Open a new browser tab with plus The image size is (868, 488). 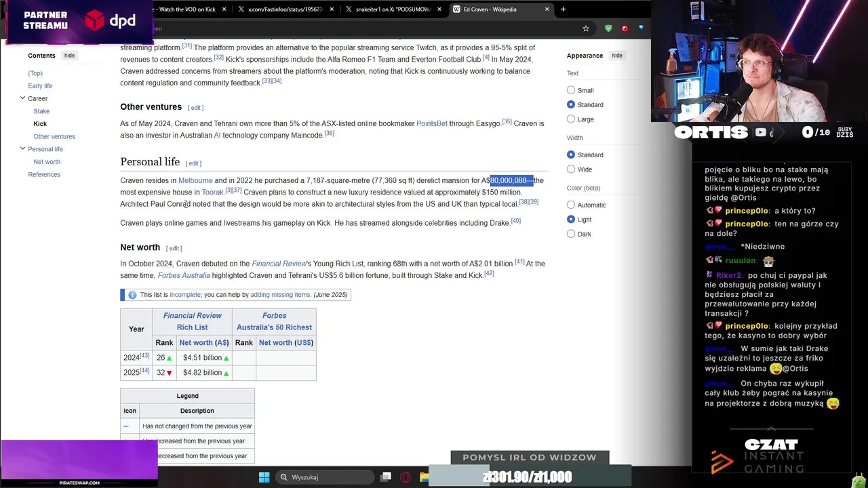[x=563, y=9]
